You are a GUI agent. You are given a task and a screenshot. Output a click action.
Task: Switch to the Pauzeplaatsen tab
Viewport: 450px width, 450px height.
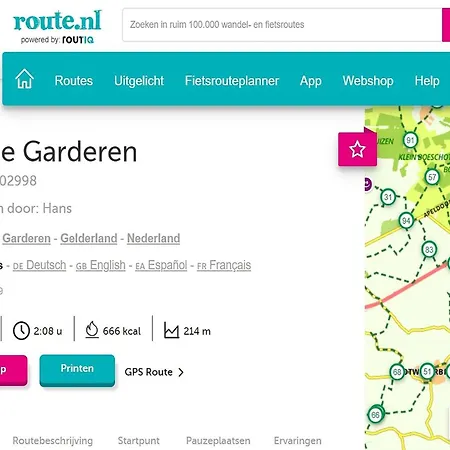coord(218,441)
